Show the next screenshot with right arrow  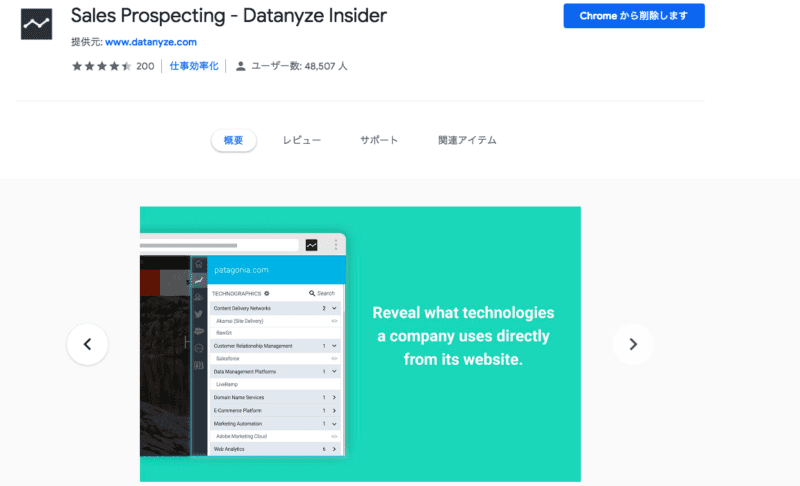(x=633, y=344)
